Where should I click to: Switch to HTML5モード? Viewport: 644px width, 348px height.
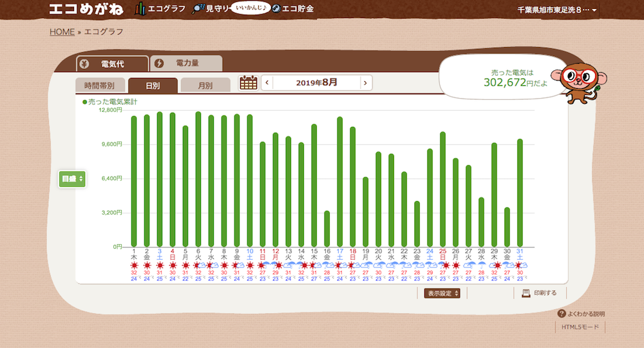(580, 327)
